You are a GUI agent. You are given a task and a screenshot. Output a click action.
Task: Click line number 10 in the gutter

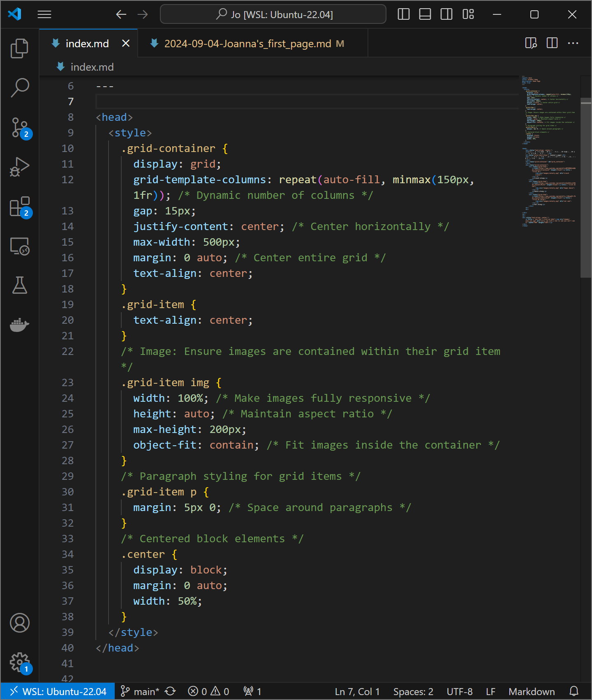pos(67,148)
